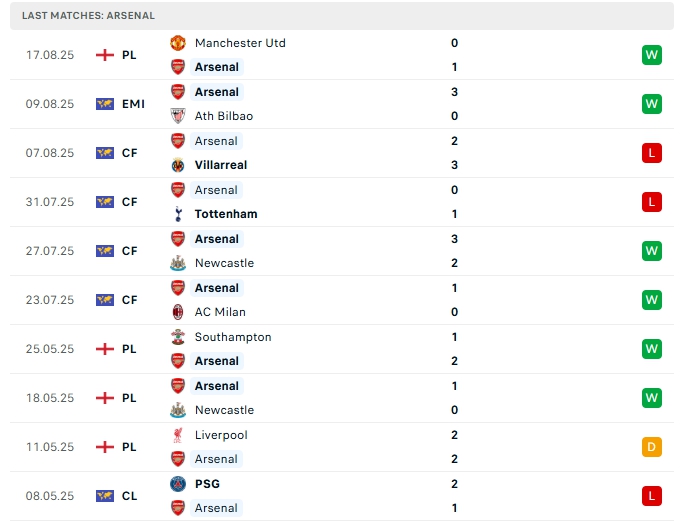
Task: Open the Newcastle team link dated 27.07.25
Action: [224, 263]
